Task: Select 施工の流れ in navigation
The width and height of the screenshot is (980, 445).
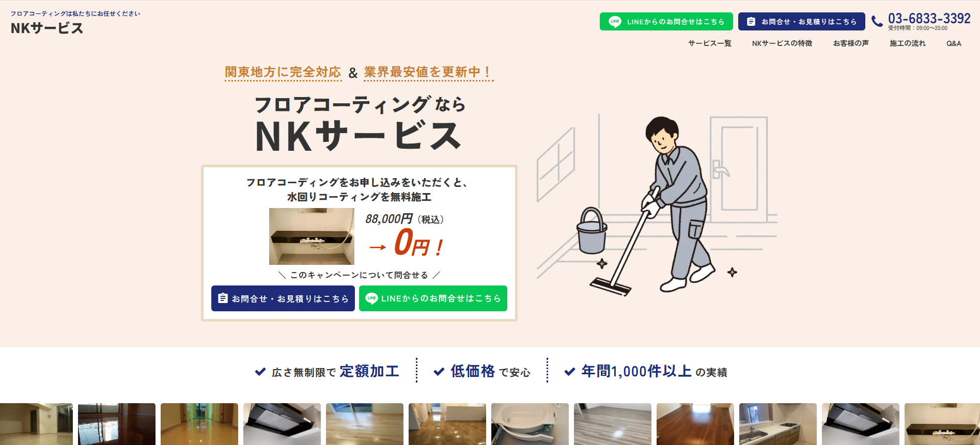Action: click(x=908, y=43)
